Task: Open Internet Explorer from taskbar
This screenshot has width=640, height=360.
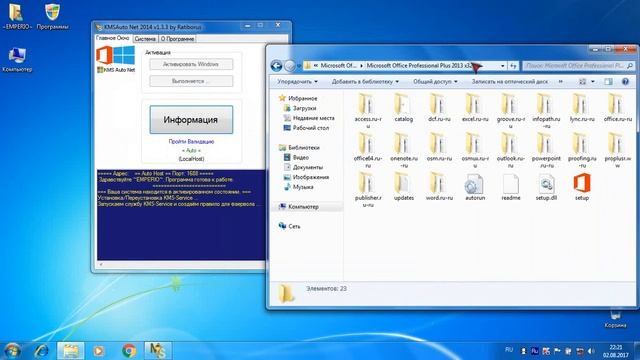Action: (x=41, y=351)
